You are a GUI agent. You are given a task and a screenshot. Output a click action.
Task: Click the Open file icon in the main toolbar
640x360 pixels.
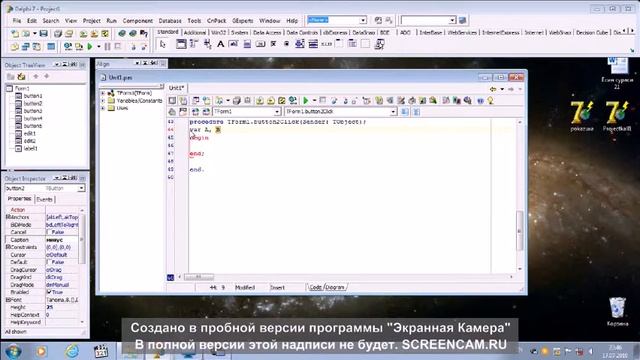(x=26, y=33)
